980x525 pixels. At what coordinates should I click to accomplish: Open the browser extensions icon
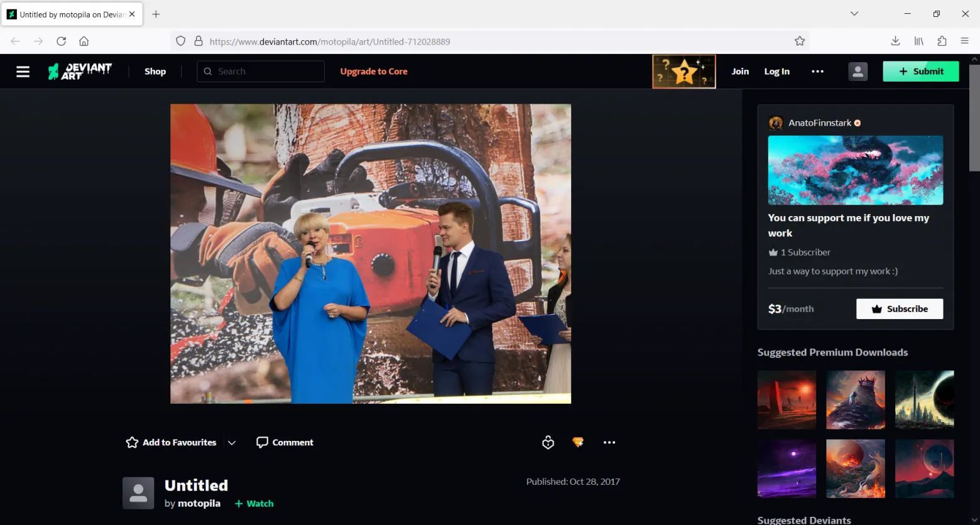pyautogui.click(x=942, y=41)
